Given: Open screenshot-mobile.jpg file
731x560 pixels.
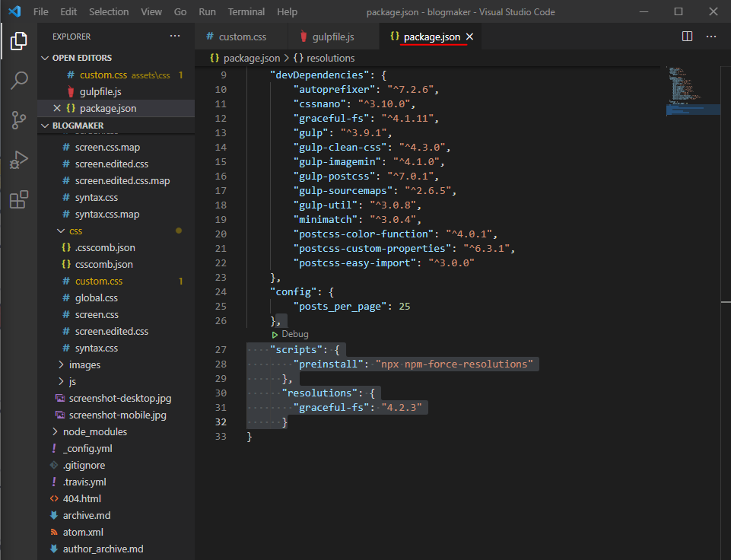Looking at the screenshot, I should pos(116,415).
